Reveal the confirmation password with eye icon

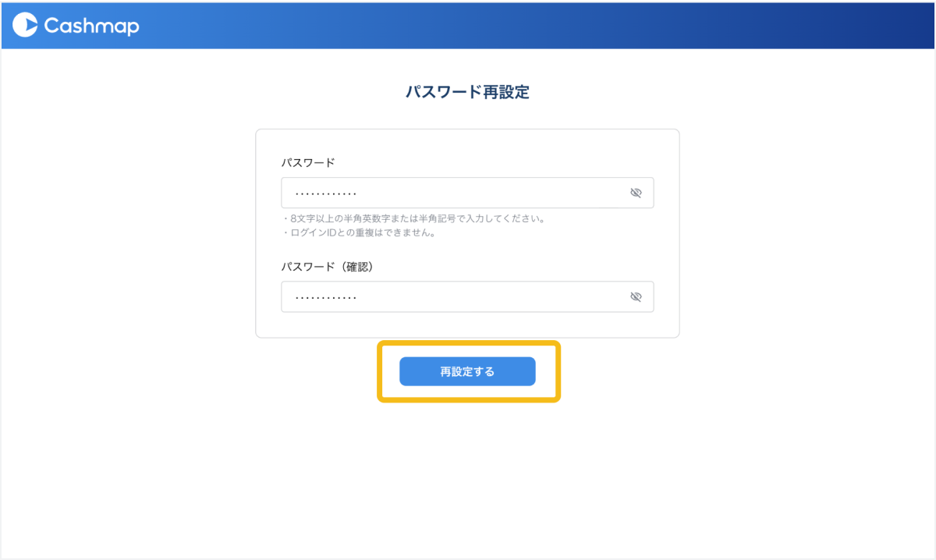point(636,296)
